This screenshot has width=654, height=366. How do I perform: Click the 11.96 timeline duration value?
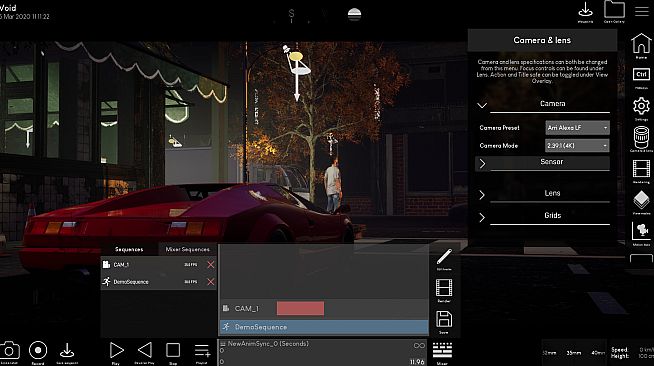417,362
